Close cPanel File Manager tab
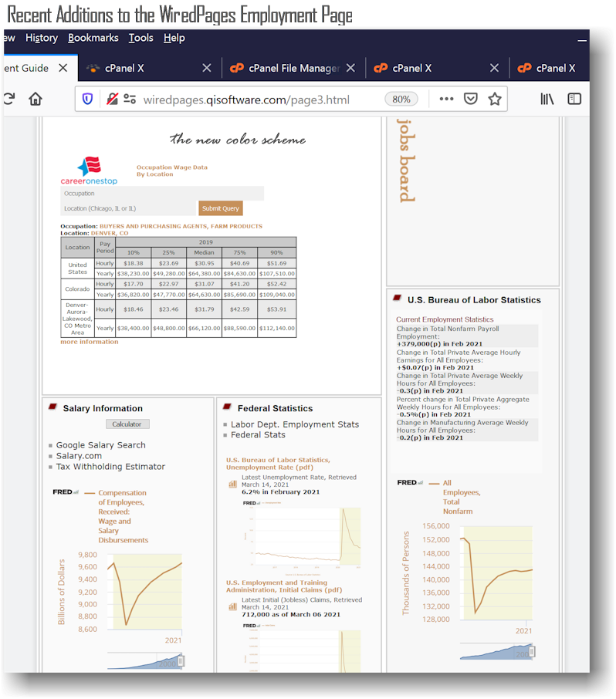This screenshot has width=616, height=699. (x=350, y=68)
